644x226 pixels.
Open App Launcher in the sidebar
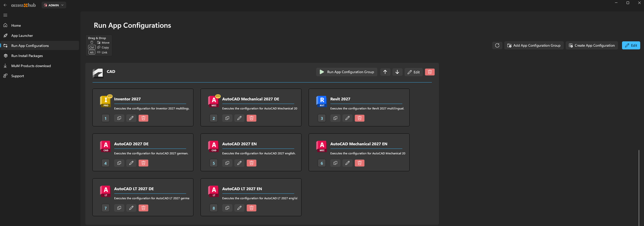[40, 36]
